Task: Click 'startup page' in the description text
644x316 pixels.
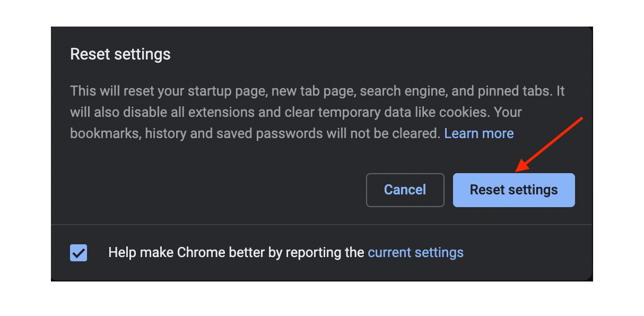Action: pos(231,91)
